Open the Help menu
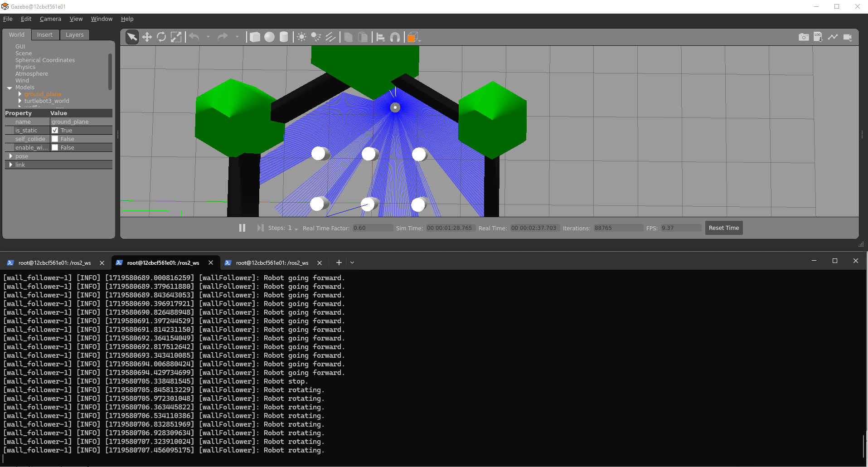Viewport: 868px width, 467px height. click(x=127, y=19)
